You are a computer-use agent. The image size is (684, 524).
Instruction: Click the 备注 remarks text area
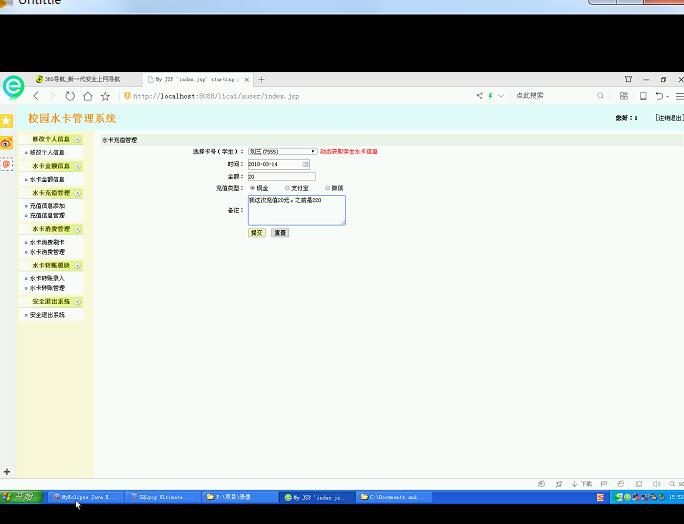point(297,210)
